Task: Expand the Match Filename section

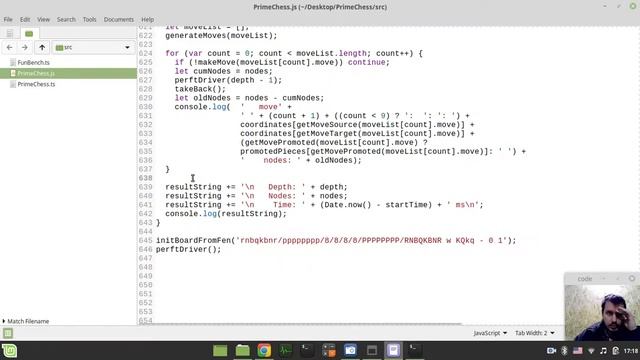Action: (x=26, y=321)
